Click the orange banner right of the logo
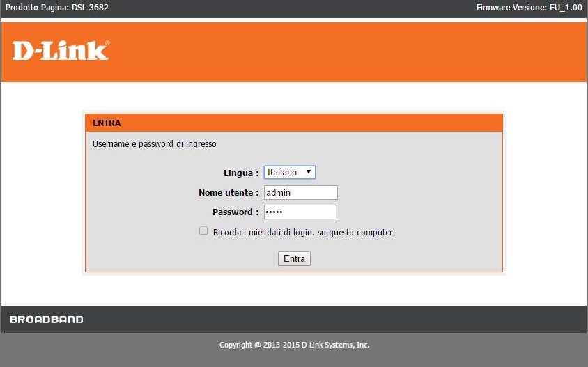The image size is (588, 367). [348, 52]
